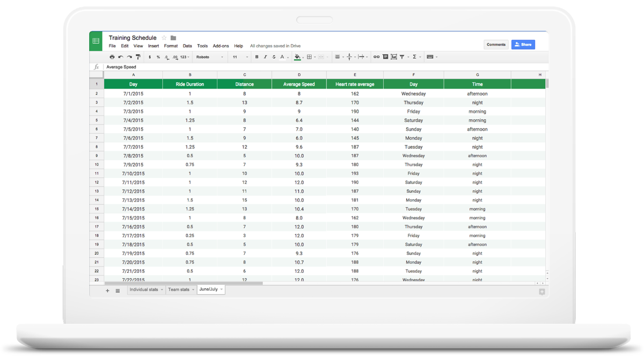Screen dimensions: 644x362
Task: Click the folder icon beside the title
Action: 173,38
